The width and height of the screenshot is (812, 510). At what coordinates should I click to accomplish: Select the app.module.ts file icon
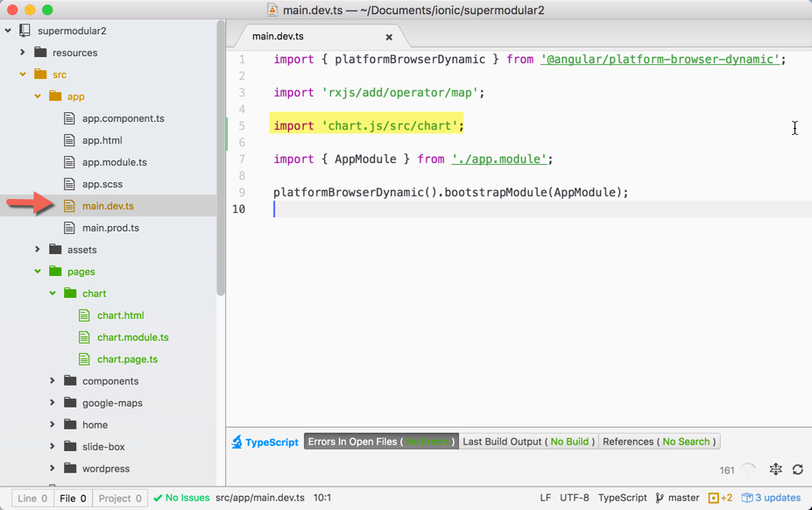click(x=69, y=162)
